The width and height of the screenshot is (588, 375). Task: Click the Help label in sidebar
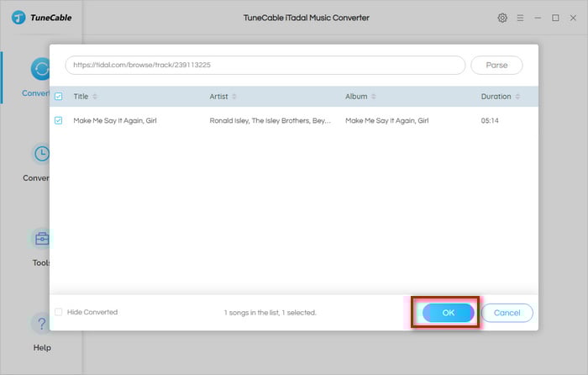[42, 347]
